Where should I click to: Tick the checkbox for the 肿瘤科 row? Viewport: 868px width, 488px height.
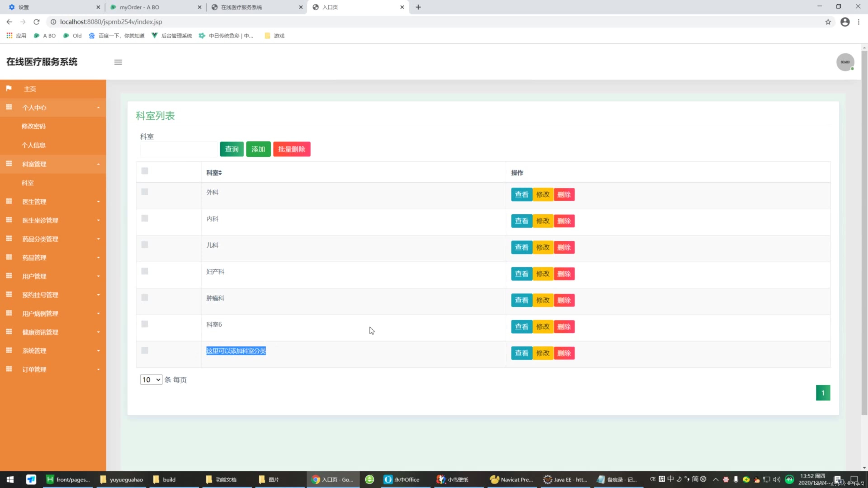(x=145, y=298)
